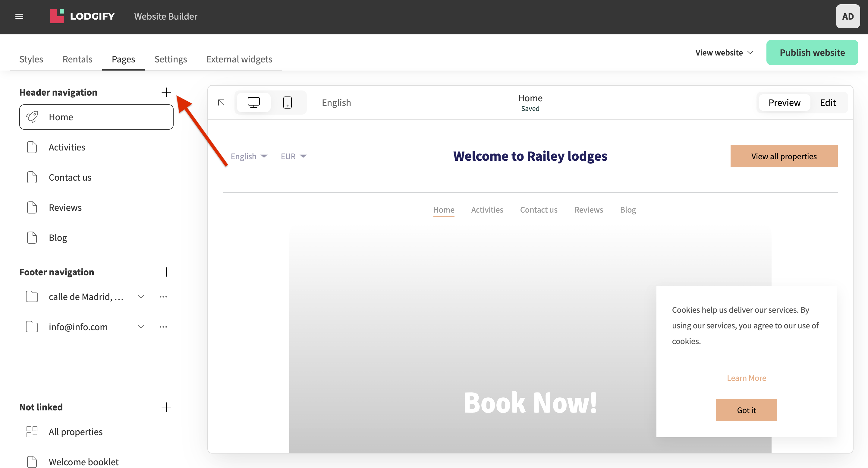
Task: Select the Reviews page in sidebar
Action: (96, 207)
